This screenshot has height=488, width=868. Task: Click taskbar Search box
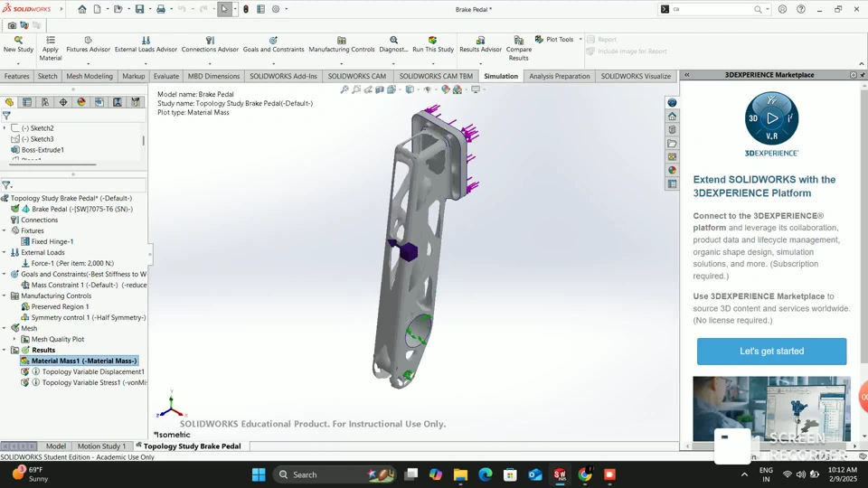(335, 474)
